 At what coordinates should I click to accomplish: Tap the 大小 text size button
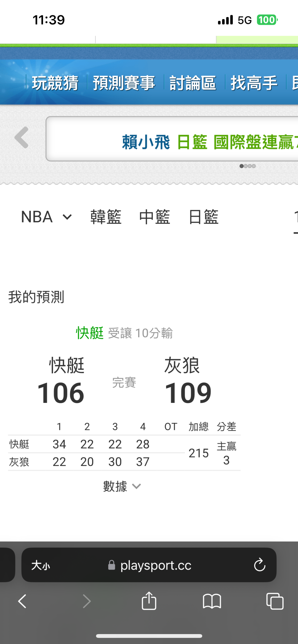tap(41, 565)
